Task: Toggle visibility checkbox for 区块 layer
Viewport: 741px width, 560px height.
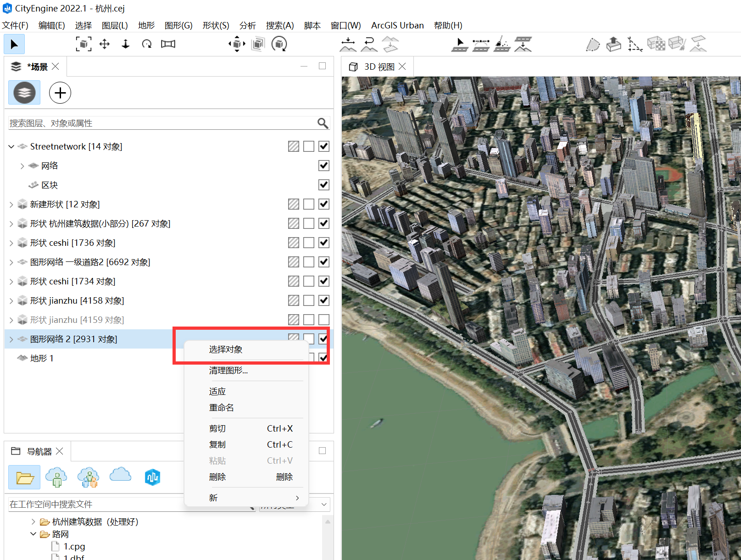Action: tap(324, 185)
